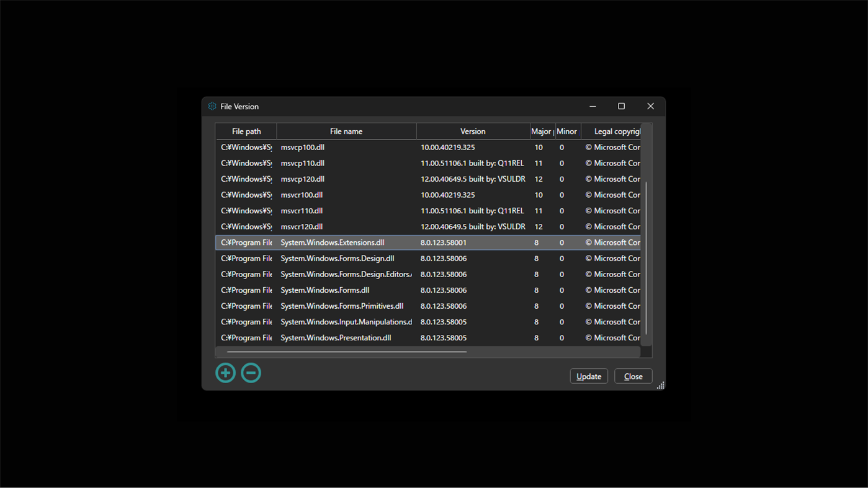Click the File Version gear icon in titlebar
Image resolution: width=868 pixels, height=488 pixels.
point(212,106)
